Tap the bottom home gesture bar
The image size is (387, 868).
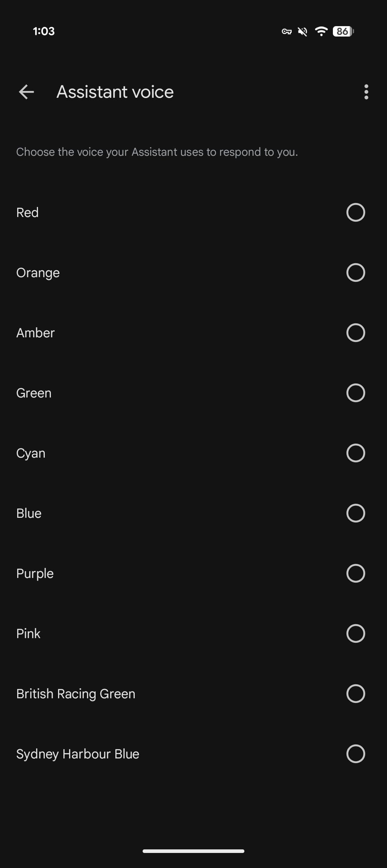[193, 851]
